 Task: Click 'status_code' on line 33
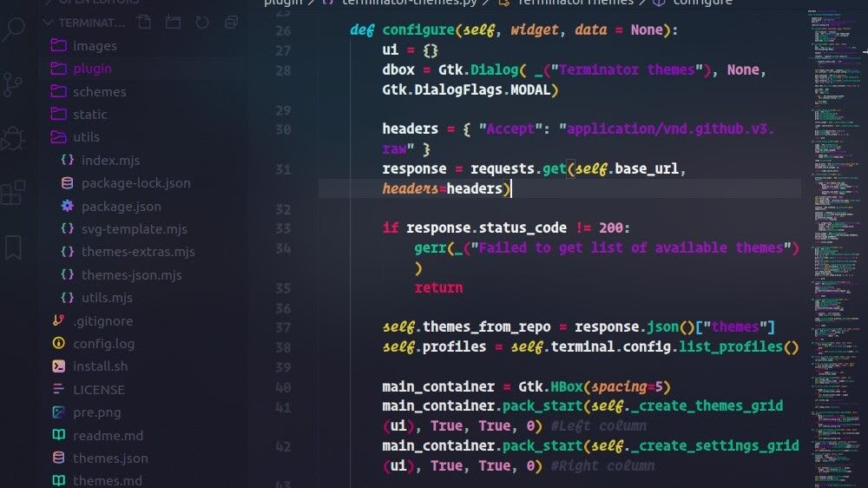(x=523, y=228)
